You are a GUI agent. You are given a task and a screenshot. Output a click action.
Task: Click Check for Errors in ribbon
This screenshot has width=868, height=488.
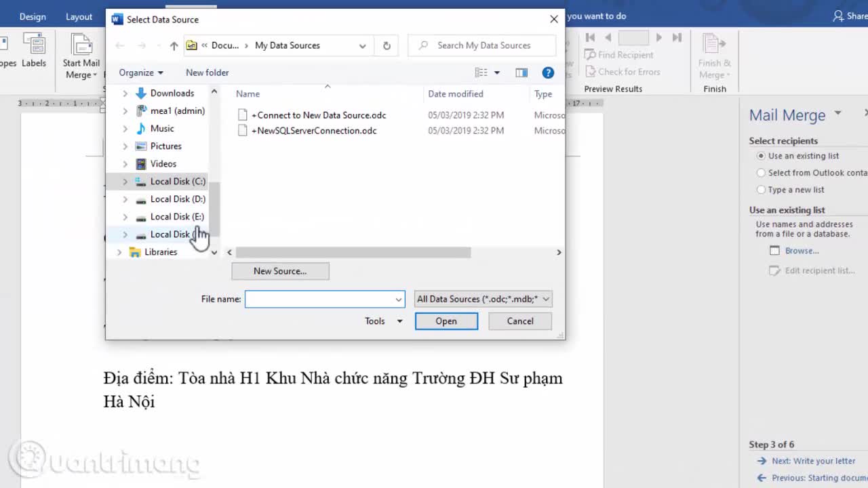point(623,72)
